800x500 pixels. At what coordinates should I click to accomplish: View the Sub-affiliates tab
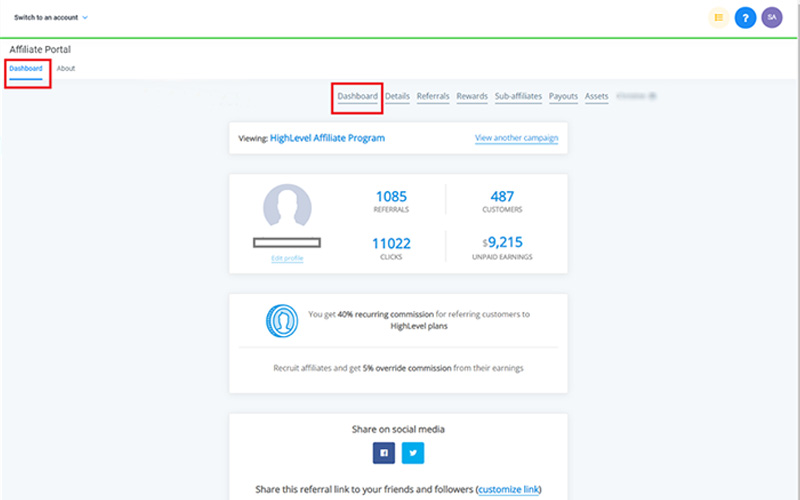click(518, 96)
